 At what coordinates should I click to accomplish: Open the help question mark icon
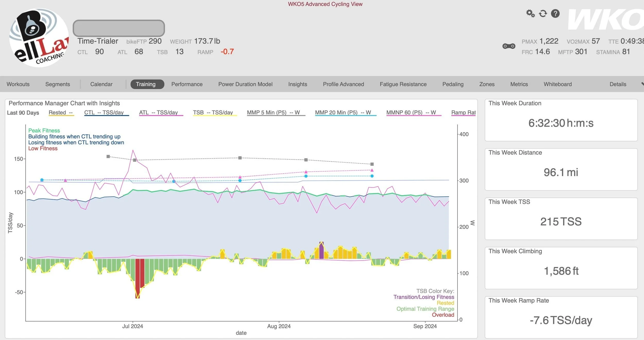555,13
